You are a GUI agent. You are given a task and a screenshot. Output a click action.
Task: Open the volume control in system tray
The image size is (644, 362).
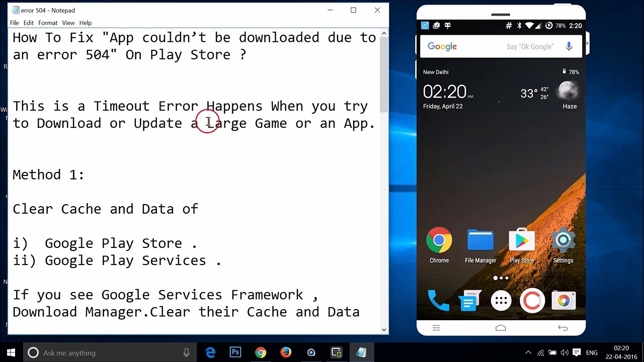tap(565, 352)
